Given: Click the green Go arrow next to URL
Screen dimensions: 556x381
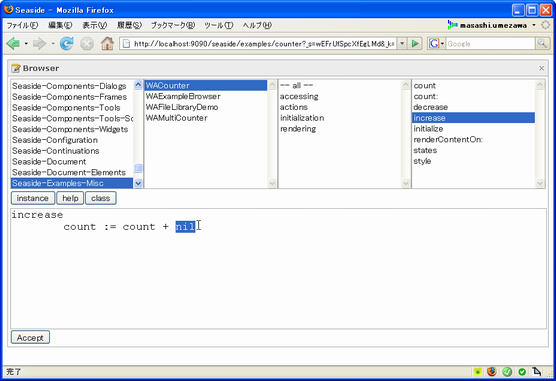Looking at the screenshot, I should [x=415, y=44].
